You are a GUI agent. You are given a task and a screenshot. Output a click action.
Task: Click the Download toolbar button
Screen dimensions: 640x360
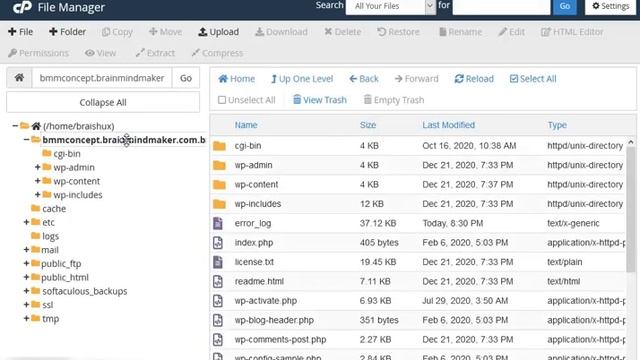pos(281,32)
